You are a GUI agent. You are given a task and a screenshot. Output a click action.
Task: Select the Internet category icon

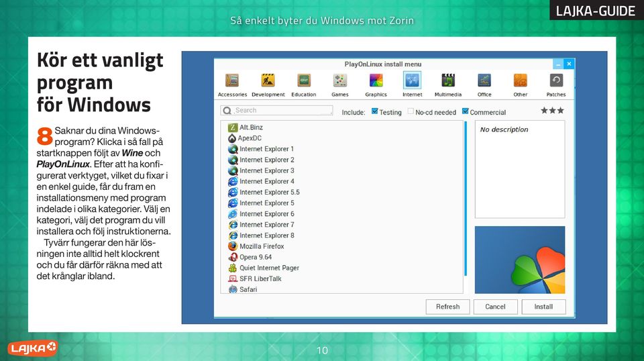click(x=412, y=81)
